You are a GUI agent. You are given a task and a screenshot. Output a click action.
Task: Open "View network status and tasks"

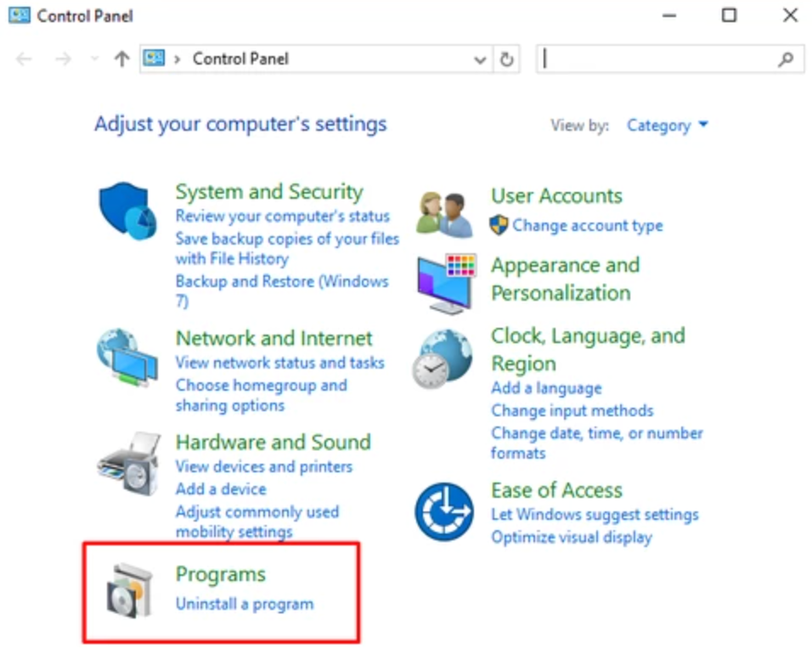click(280, 363)
